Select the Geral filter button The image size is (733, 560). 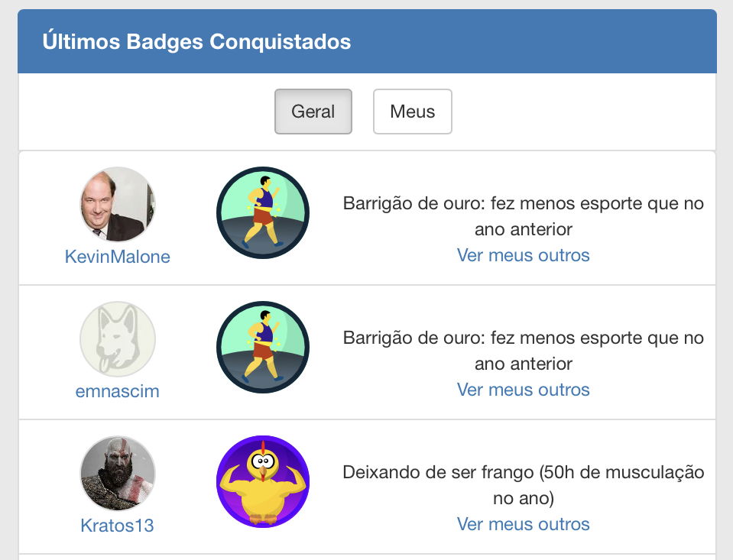pos(313,112)
